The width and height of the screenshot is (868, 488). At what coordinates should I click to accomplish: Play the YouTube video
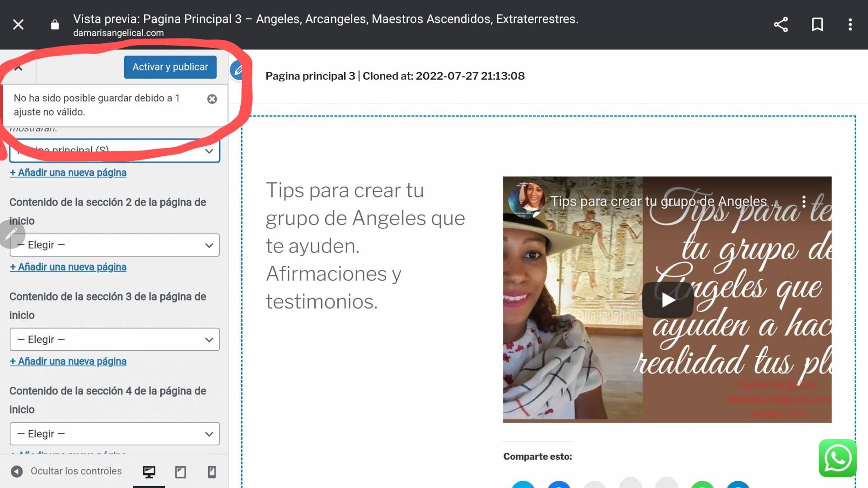pyautogui.click(x=667, y=300)
